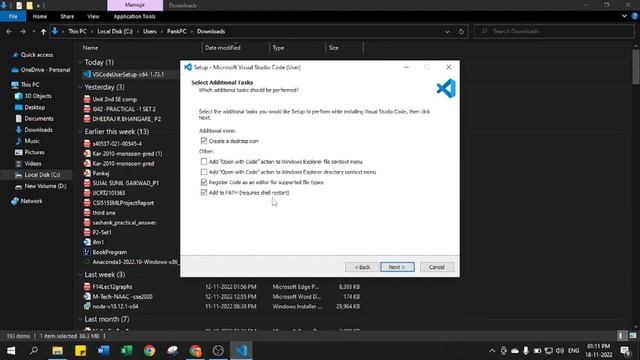Select the F14Lec12graphs file
The height and width of the screenshot is (360, 640).
[x=112, y=287]
